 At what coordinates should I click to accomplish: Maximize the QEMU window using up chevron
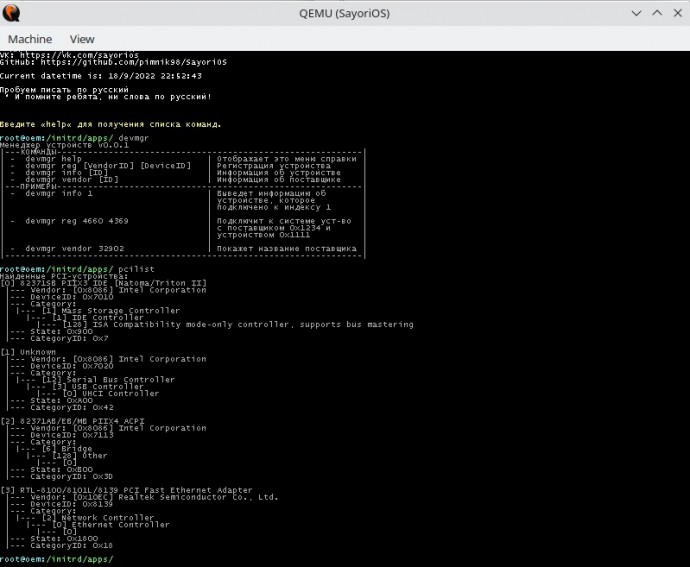pyautogui.click(x=657, y=13)
